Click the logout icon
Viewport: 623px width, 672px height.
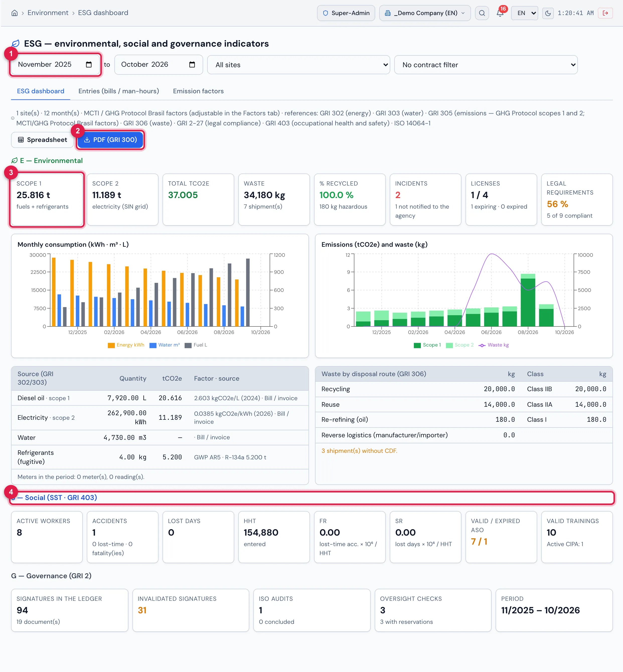tap(605, 13)
